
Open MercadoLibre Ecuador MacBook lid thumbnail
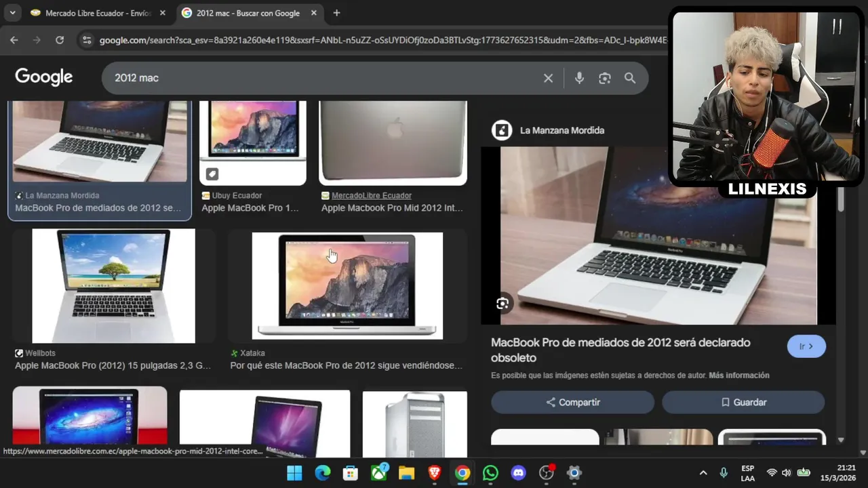(x=393, y=142)
